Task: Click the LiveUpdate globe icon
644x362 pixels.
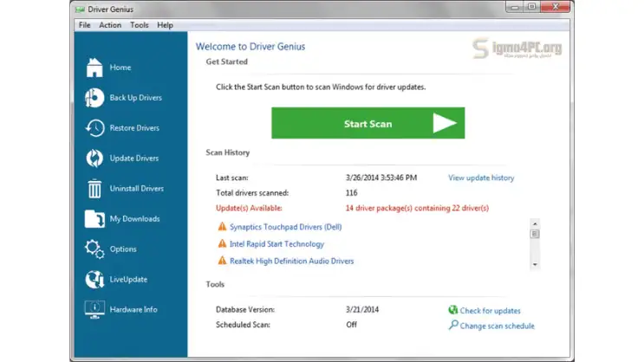Action: tap(94, 280)
